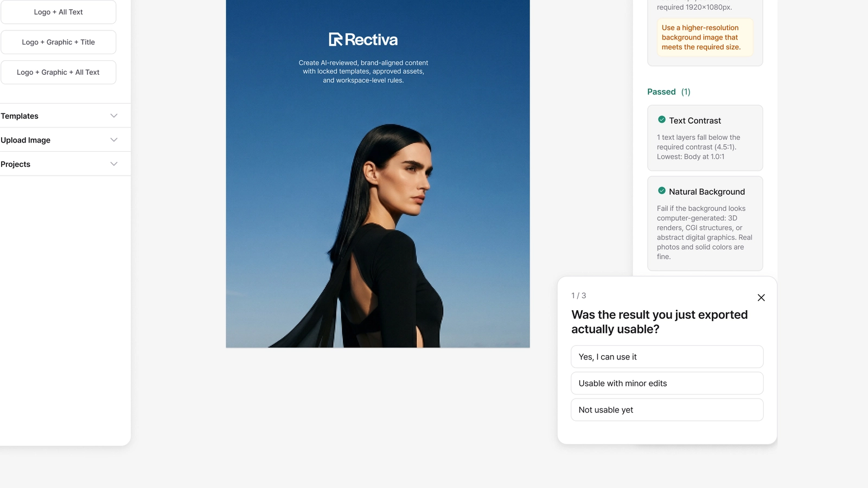Click the Upload Image label
Image resolution: width=868 pixels, height=488 pixels.
pyautogui.click(x=25, y=140)
